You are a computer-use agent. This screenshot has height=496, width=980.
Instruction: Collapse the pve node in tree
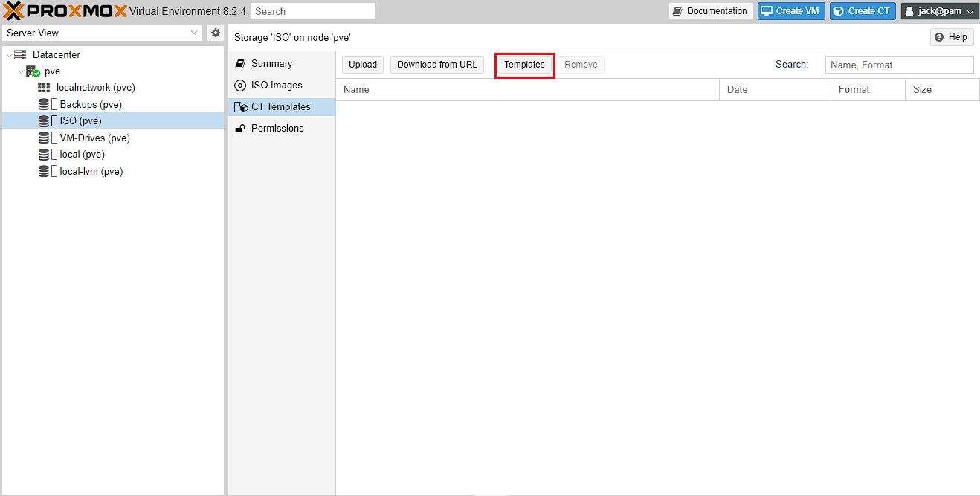tap(21, 71)
